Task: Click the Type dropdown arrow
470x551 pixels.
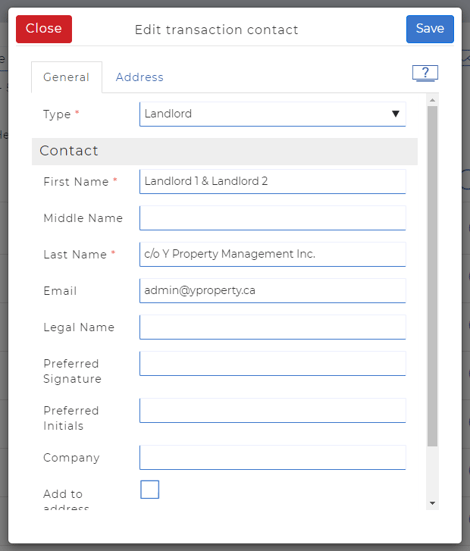Action: click(395, 114)
